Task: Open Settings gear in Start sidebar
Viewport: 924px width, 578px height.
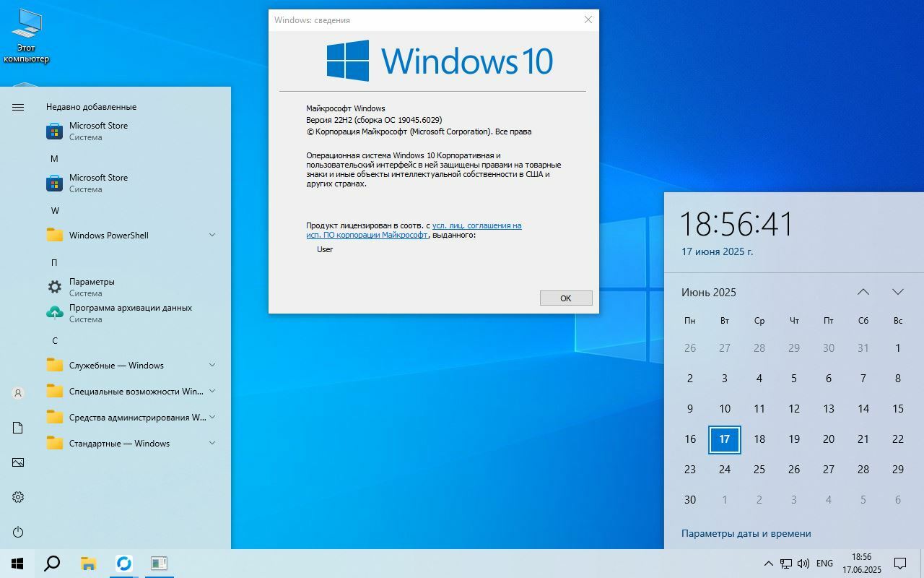Action: [x=18, y=497]
